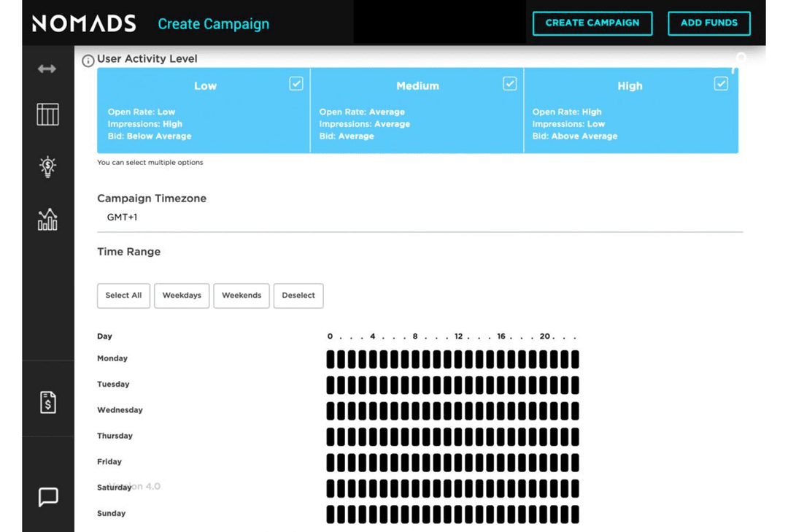The height and width of the screenshot is (532, 788).
Task: Click the CREATE CAMPAIGN button
Action: (x=592, y=23)
